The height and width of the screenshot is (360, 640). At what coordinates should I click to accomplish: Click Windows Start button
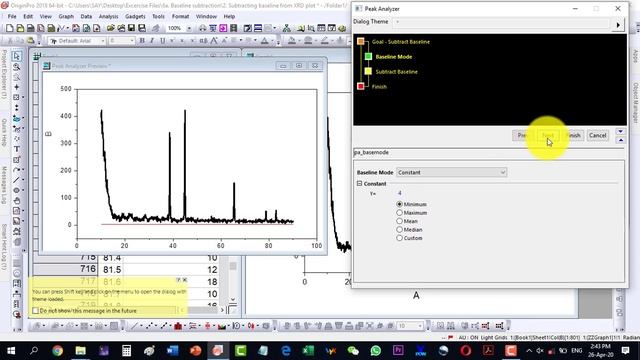[11, 350]
